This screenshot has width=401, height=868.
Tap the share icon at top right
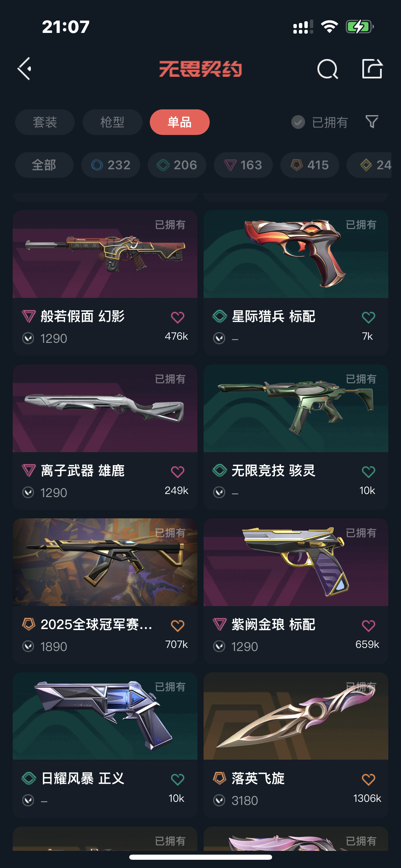(x=372, y=69)
